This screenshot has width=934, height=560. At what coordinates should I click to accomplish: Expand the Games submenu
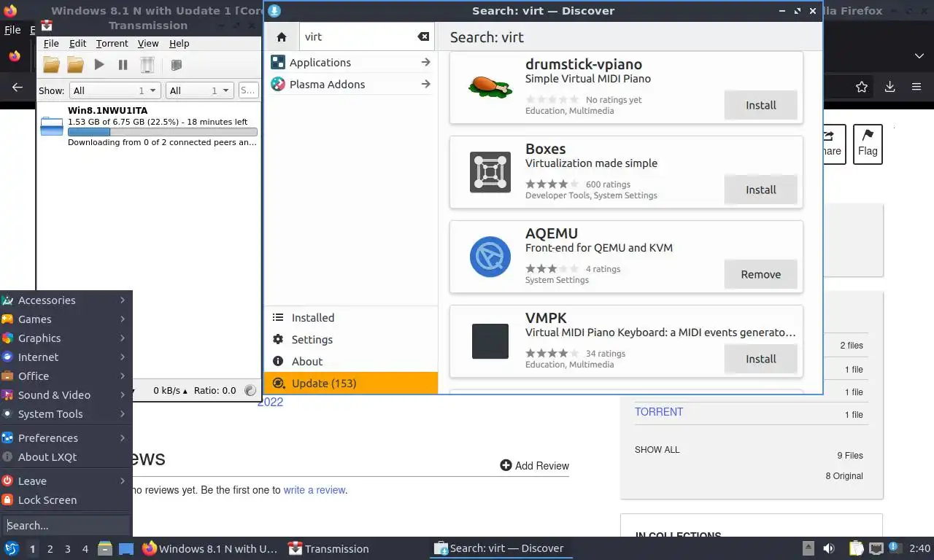[x=66, y=319]
